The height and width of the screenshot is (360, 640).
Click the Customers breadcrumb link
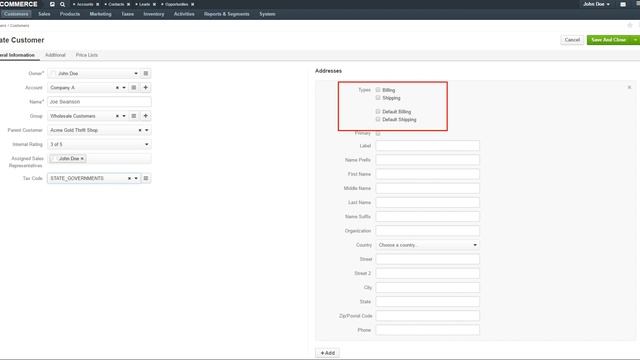[20, 25]
